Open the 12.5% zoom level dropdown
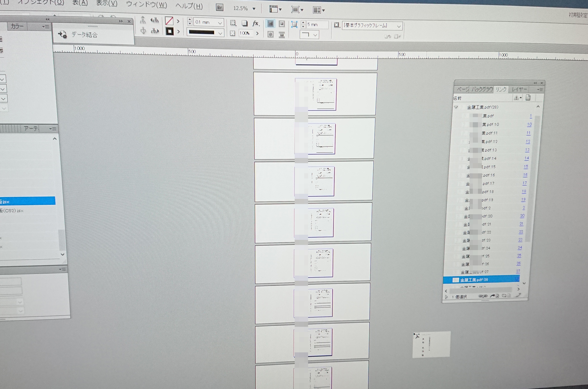This screenshot has height=389, width=588. click(x=254, y=9)
